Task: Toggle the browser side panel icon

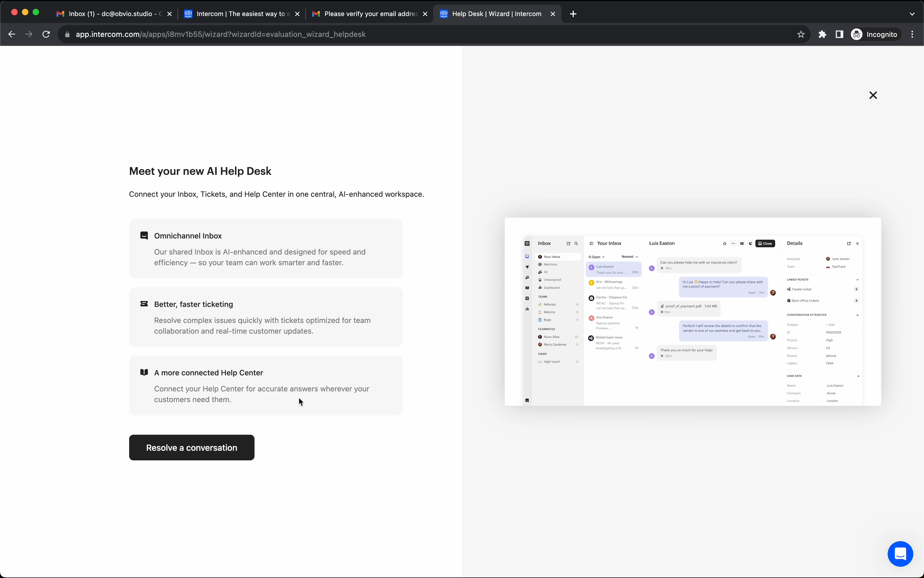Action: (x=839, y=34)
